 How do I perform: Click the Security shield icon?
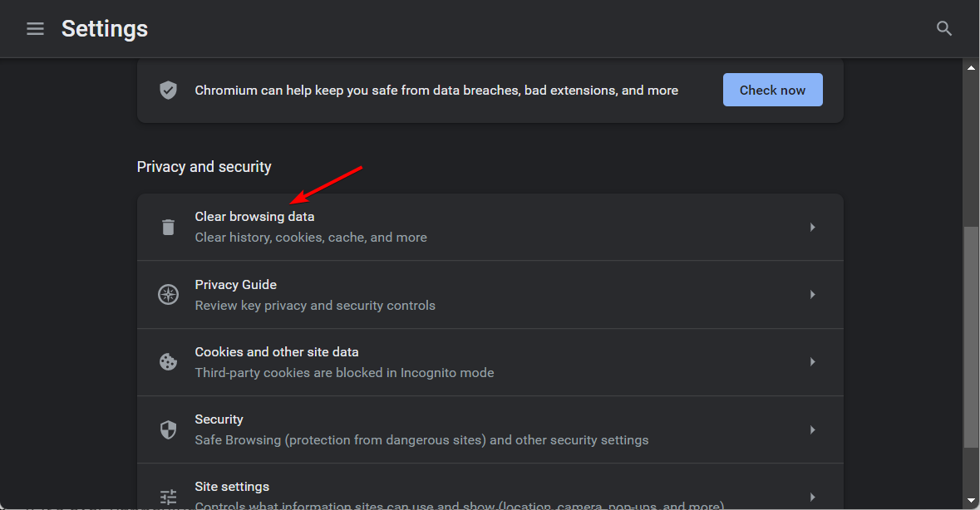coord(168,429)
